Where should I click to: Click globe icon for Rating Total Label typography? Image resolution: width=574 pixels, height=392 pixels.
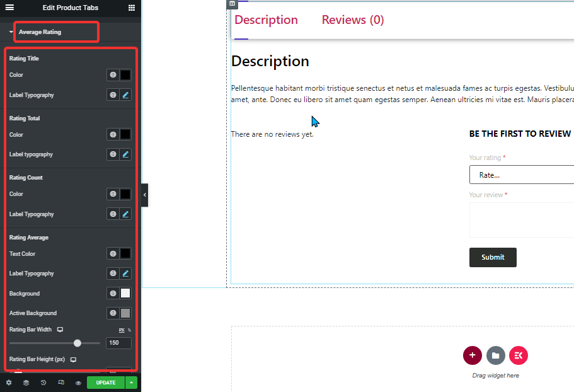point(113,154)
